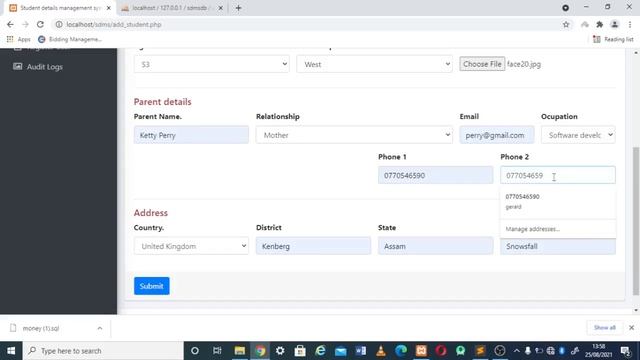The height and width of the screenshot is (360, 640).
Task: Open File Explorer from the taskbar
Action: click(240, 351)
